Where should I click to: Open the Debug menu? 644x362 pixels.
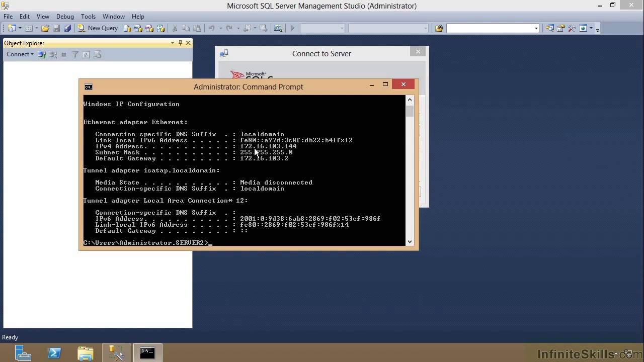(x=65, y=17)
